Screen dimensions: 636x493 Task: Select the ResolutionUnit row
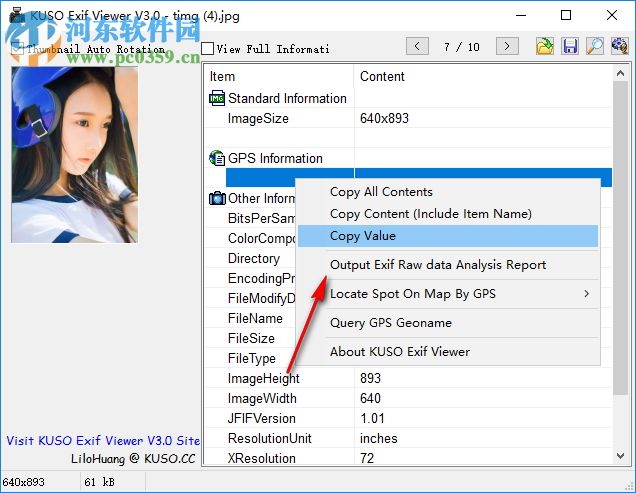pyautogui.click(x=408, y=438)
